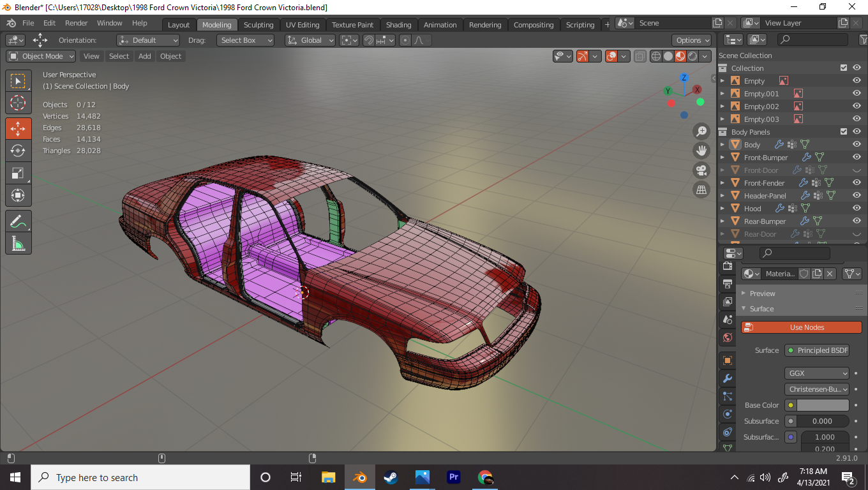Image resolution: width=868 pixels, height=490 pixels.
Task: Open the Object Mode dropdown
Action: pos(41,56)
